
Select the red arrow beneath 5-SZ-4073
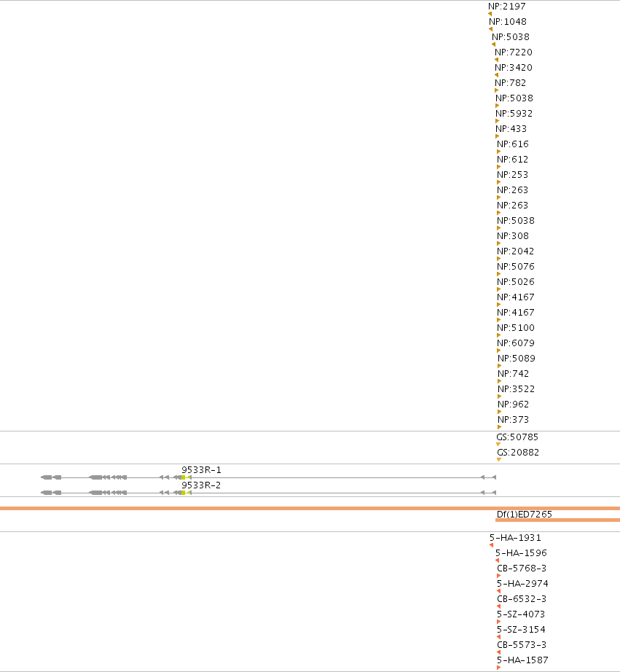pyautogui.click(x=499, y=622)
